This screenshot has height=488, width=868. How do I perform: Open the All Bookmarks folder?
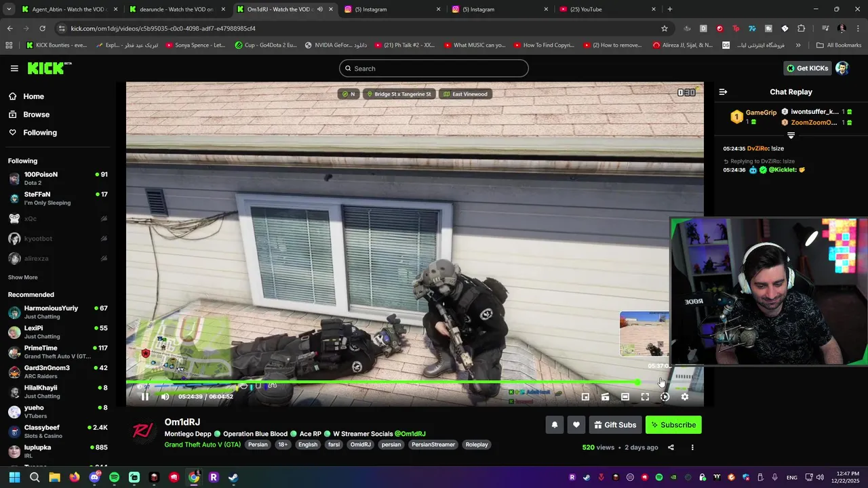coord(839,45)
